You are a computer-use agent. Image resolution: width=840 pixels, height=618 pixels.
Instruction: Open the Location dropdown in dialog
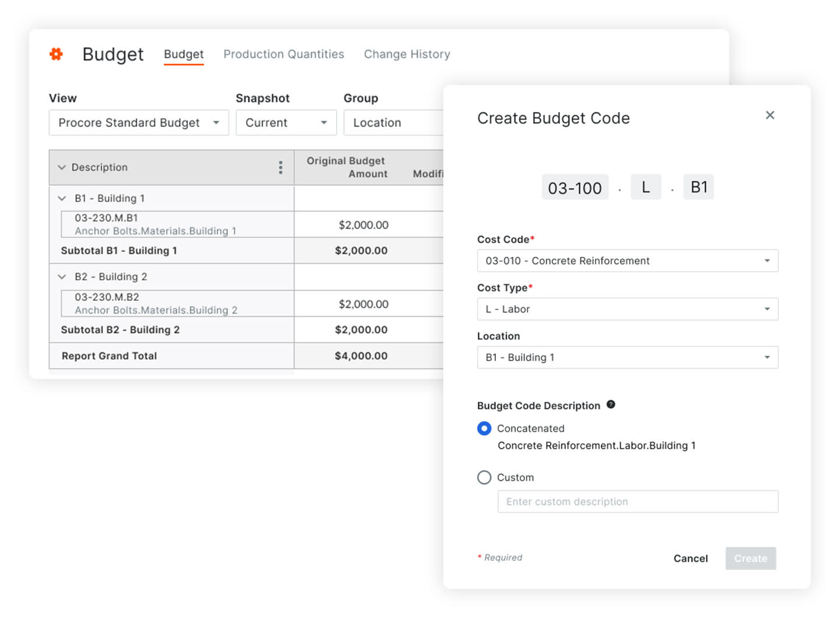628,357
